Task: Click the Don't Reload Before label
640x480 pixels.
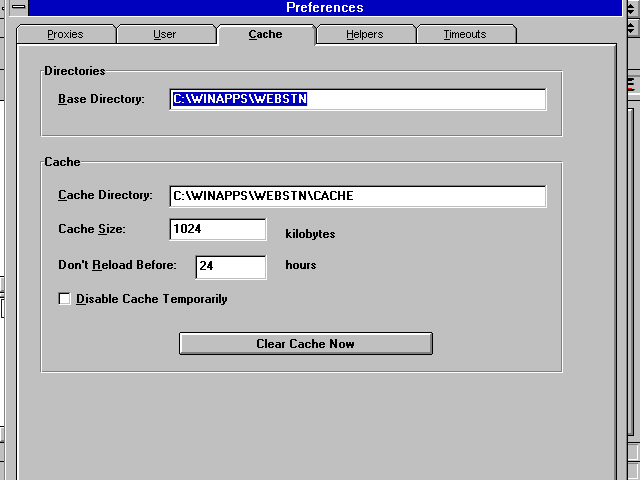Action: click(x=117, y=265)
